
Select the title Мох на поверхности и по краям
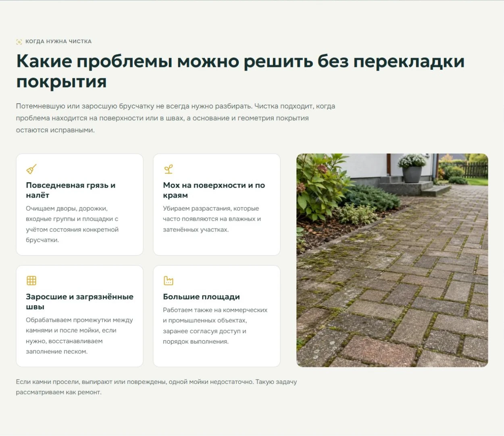[x=214, y=190]
